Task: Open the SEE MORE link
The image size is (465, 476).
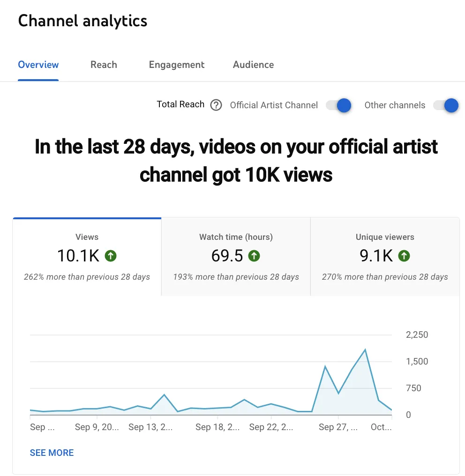Action: point(52,453)
